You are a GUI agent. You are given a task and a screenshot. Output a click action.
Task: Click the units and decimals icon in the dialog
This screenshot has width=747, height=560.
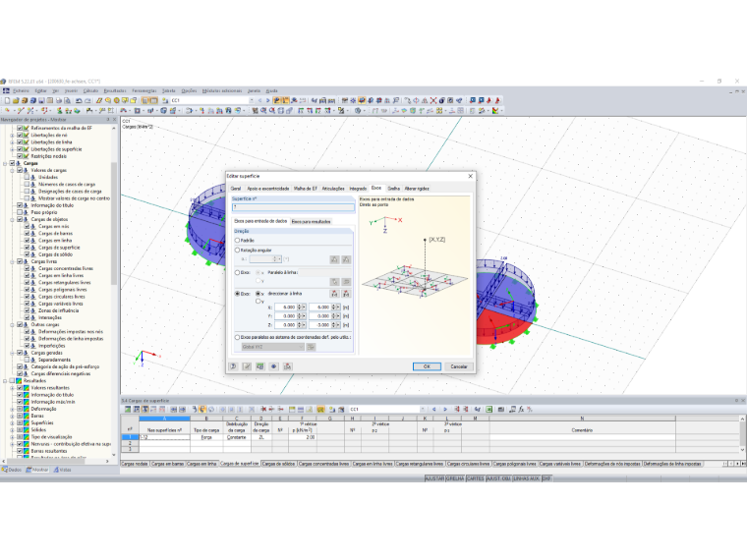click(260, 366)
